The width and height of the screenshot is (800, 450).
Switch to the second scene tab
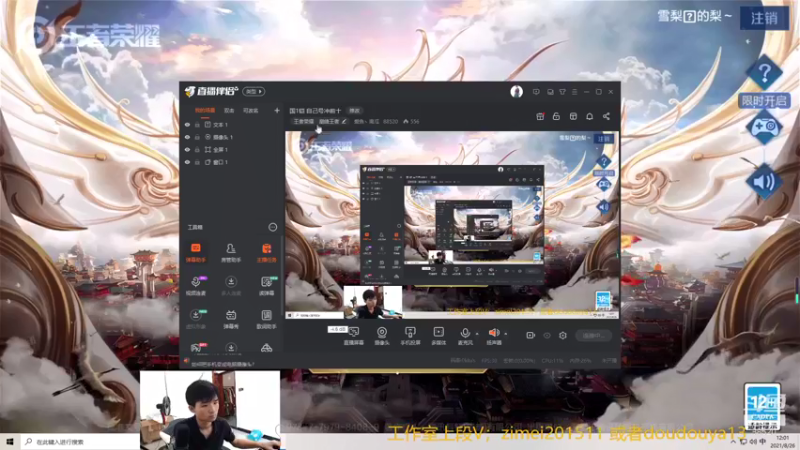point(229,110)
